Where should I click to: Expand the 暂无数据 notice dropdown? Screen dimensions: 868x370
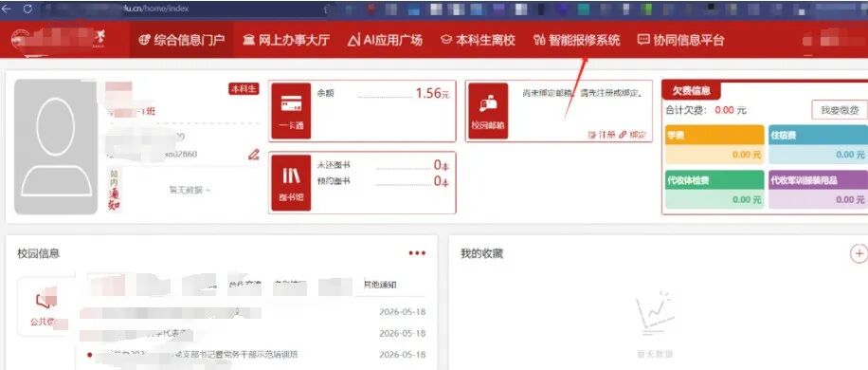point(190,190)
